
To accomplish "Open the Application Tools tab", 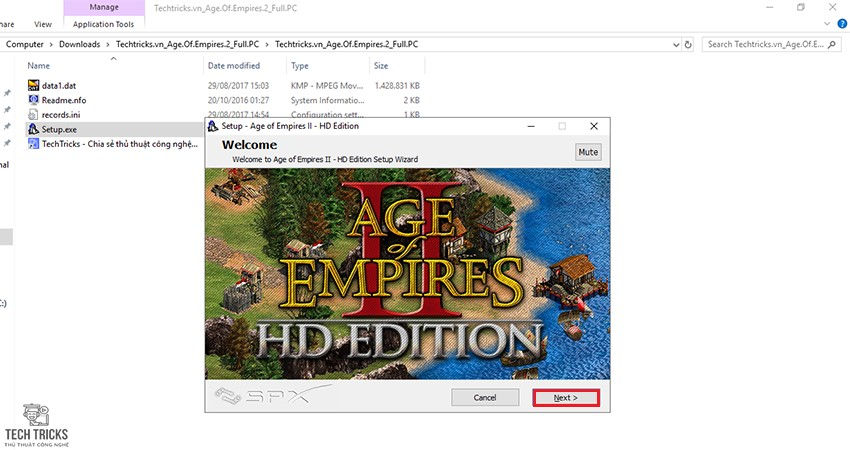I will point(104,24).
